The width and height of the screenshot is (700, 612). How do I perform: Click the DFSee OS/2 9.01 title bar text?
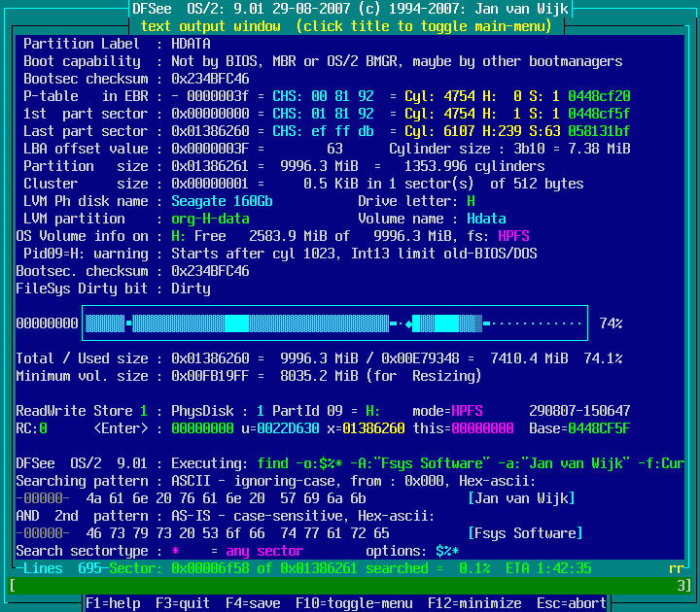(x=350, y=9)
